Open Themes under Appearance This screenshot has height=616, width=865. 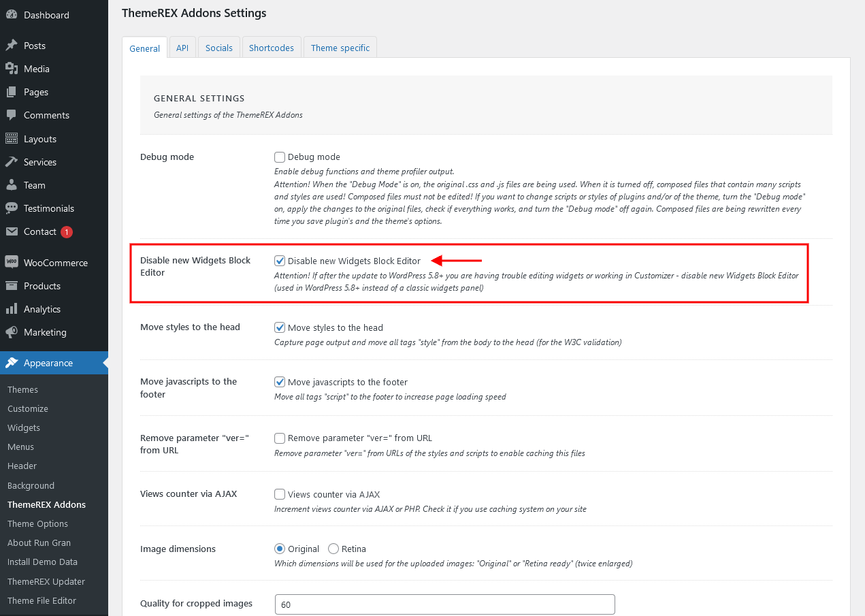pyautogui.click(x=22, y=389)
